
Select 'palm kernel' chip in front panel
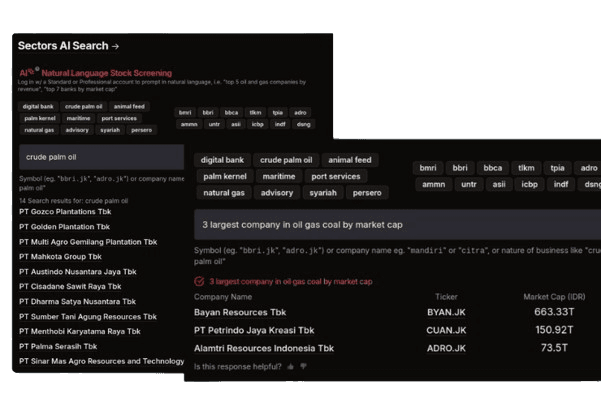[225, 177]
